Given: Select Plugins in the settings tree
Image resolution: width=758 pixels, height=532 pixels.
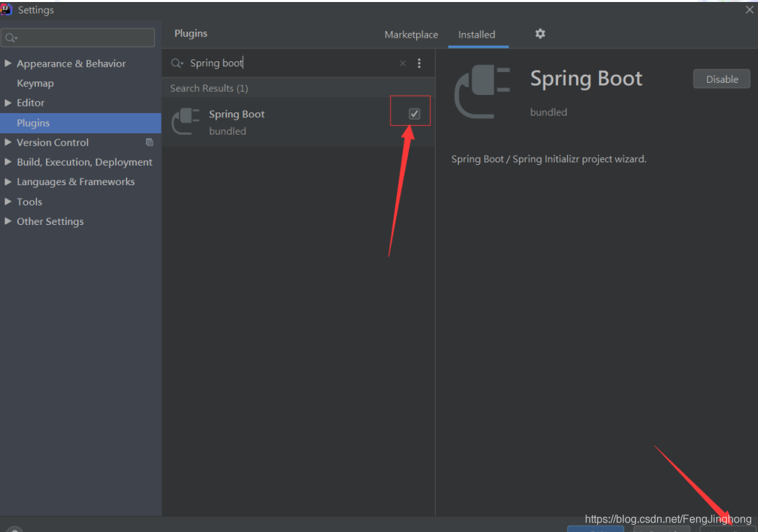Looking at the screenshot, I should [x=80, y=123].
